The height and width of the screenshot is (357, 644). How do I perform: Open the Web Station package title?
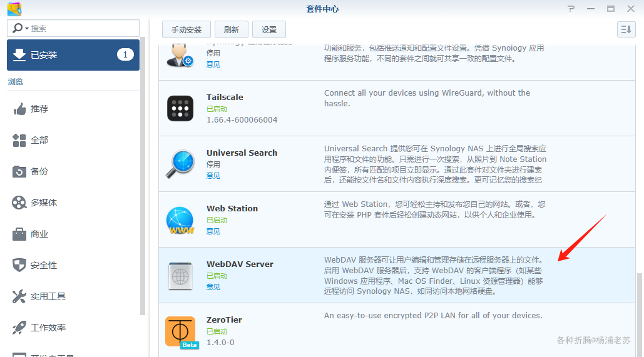(x=232, y=208)
